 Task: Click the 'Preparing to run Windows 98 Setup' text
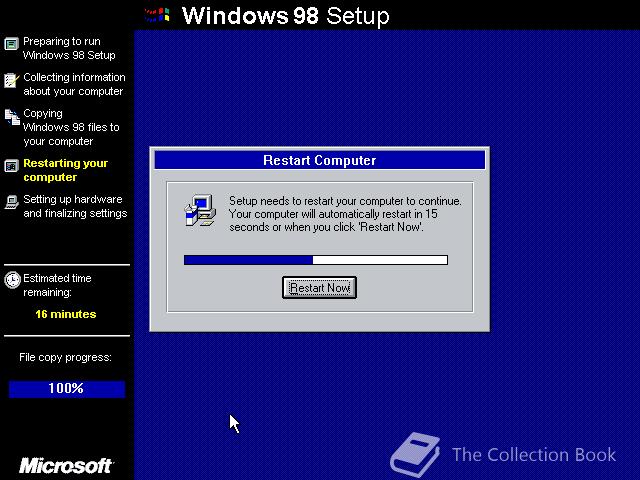[x=69, y=48]
